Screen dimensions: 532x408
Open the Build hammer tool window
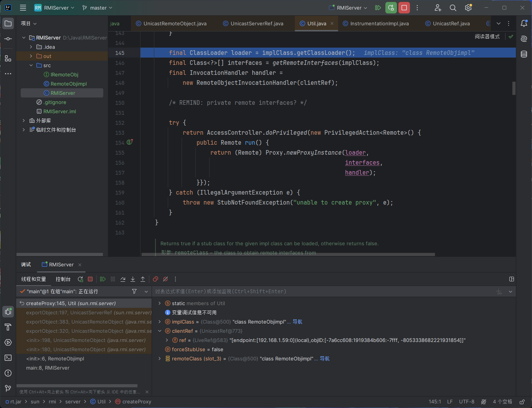8,327
